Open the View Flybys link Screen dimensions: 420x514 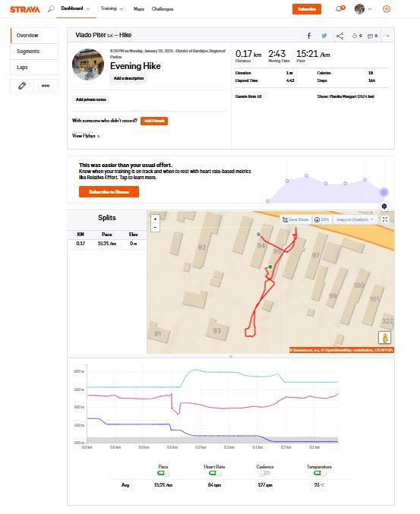tap(86, 136)
